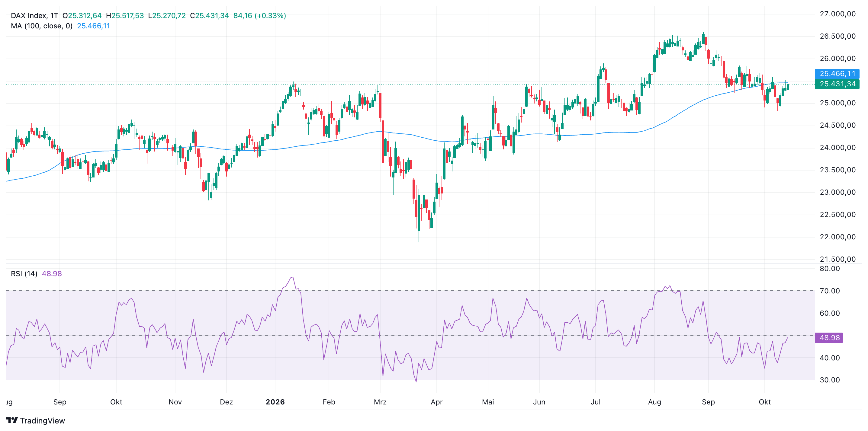Viewport: 868px width, 431px height.
Task: Click the 25.000,00 price scale label
Action: point(837,103)
